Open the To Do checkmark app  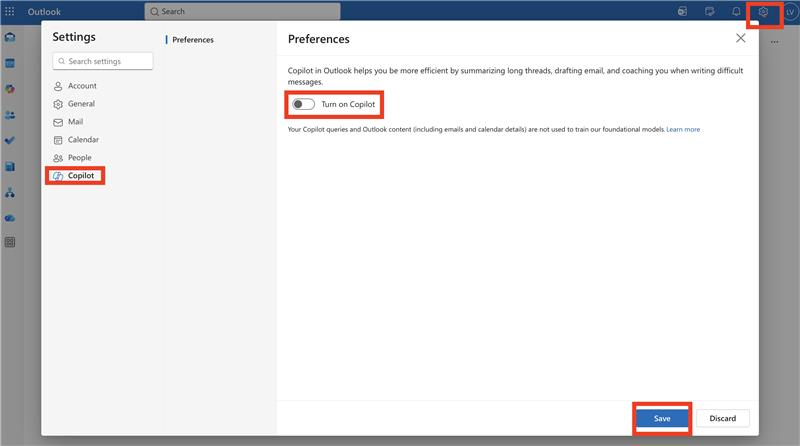coord(10,140)
